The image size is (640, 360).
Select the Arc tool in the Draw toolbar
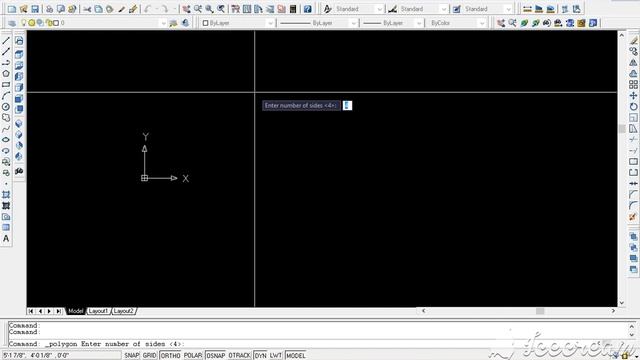click(6, 96)
